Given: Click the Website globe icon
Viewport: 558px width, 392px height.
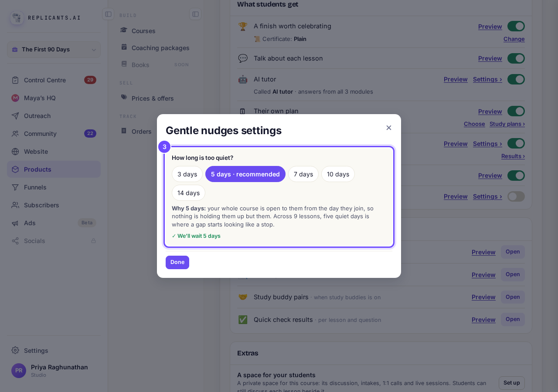Looking at the screenshot, I should tap(15, 152).
